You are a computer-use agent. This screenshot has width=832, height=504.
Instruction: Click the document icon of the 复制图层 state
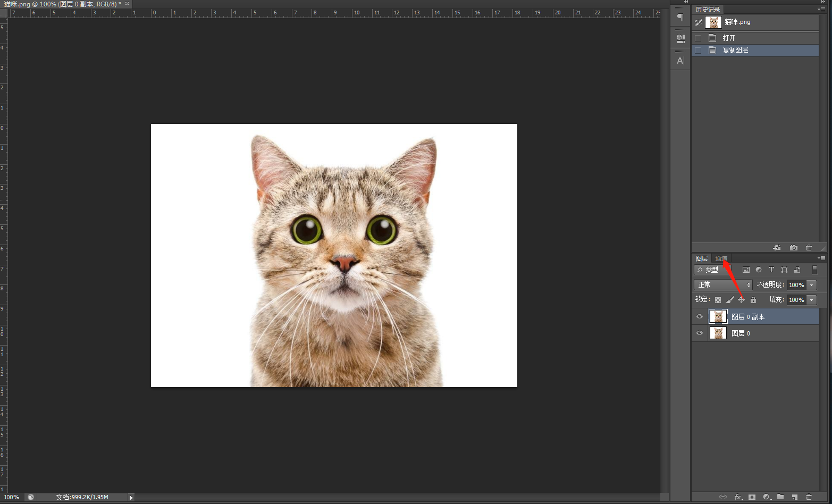pyautogui.click(x=712, y=51)
